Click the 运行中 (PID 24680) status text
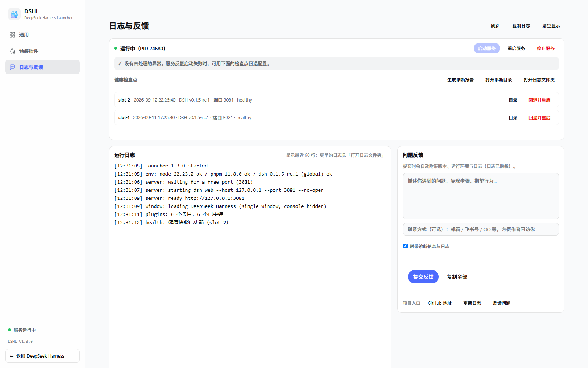Image resolution: width=588 pixels, height=368 pixels. click(x=142, y=49)
